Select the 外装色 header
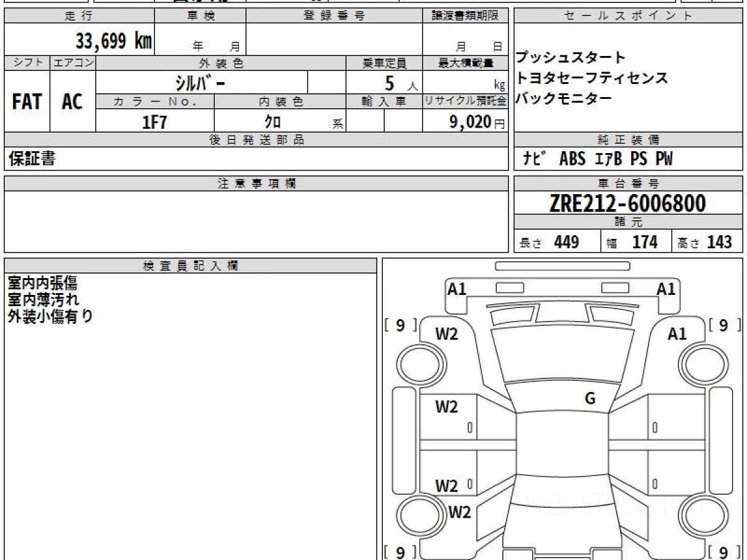747x560 pixels. pos(221,63)
